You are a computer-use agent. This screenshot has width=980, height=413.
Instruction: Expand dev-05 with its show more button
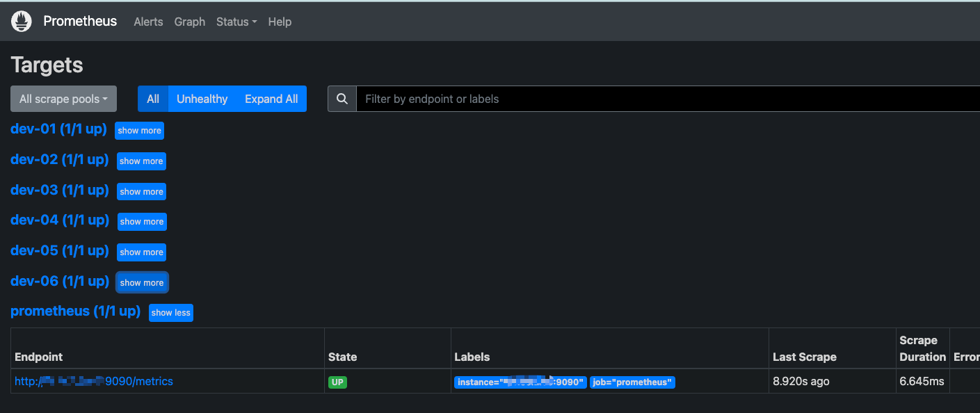click(x=141, y=252)
